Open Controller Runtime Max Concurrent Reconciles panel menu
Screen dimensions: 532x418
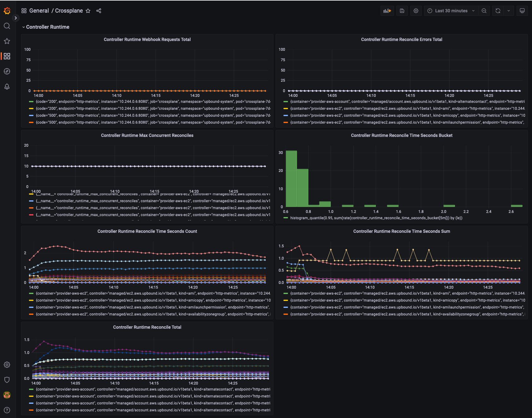pyautogui.click(x=147, y=135)
